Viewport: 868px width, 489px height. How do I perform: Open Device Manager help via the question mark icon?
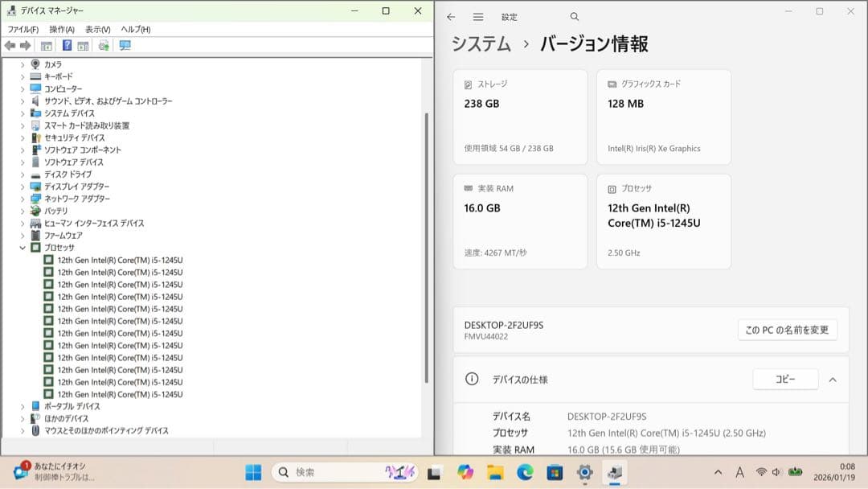(x=68, y=45)
